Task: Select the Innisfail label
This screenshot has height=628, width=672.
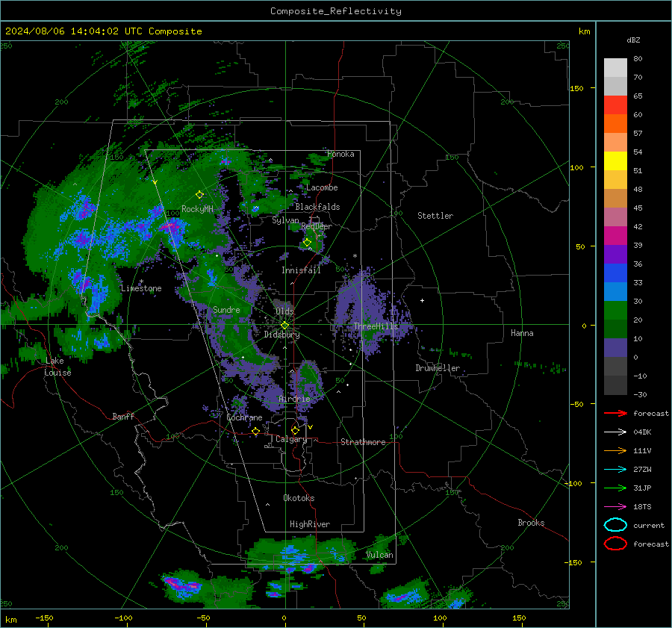Action: 301,270
